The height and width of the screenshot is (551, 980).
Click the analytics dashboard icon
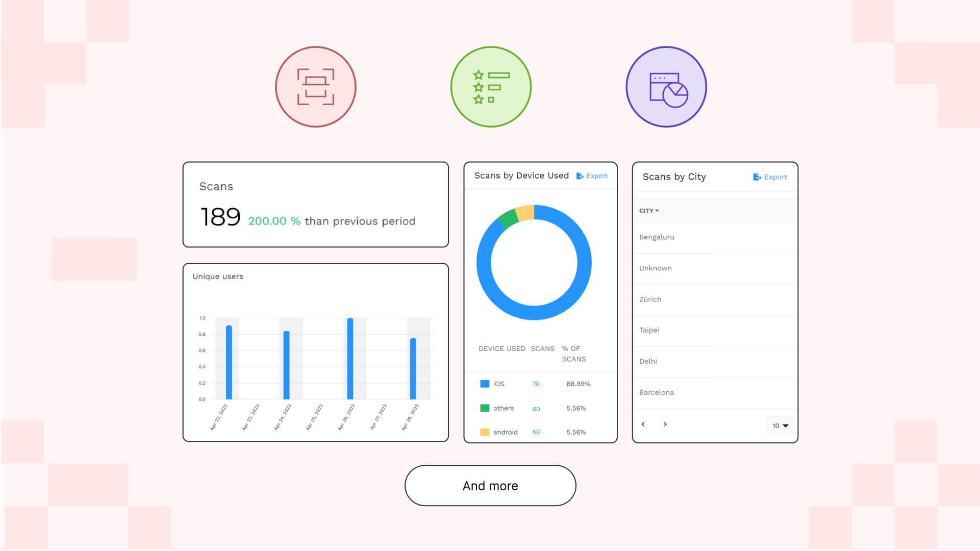665,86
